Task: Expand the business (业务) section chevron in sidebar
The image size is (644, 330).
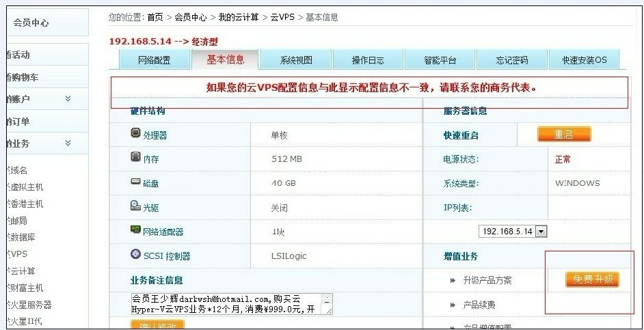Action: coord(68,143)
